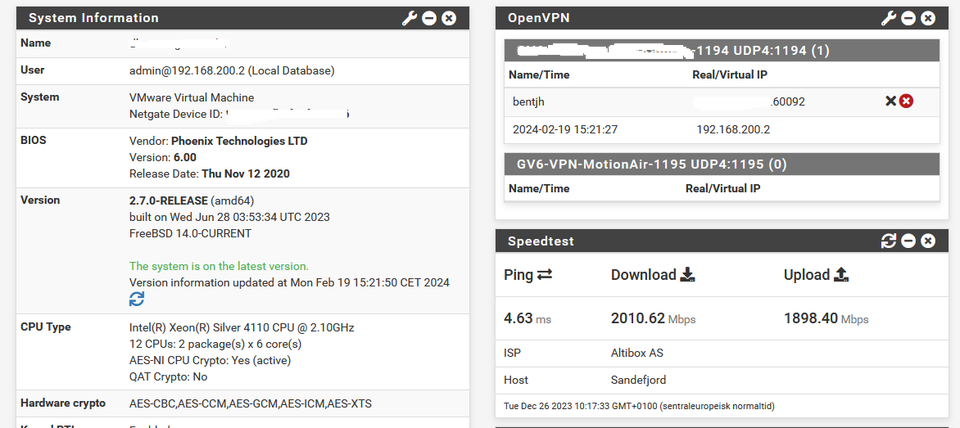Select Intel Xeon Silver 4110 CPU line

pyautogui.click(x=242, y=328)
